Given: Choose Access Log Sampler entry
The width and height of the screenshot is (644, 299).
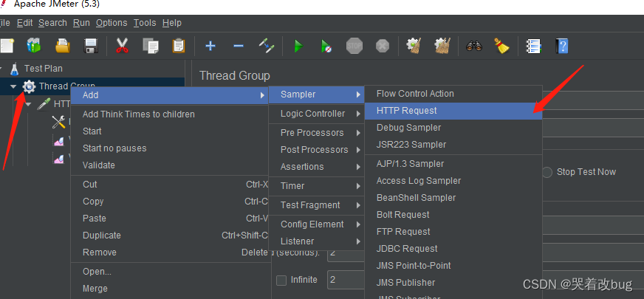Looking at the screenshot, I should pos(453,181).
